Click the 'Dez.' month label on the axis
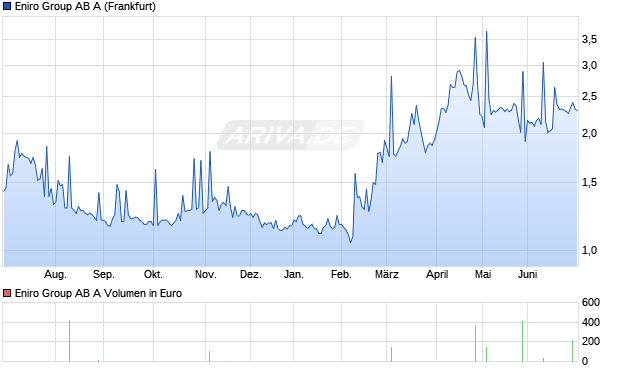This screenshot has width=620, height=371. [251, 274]
